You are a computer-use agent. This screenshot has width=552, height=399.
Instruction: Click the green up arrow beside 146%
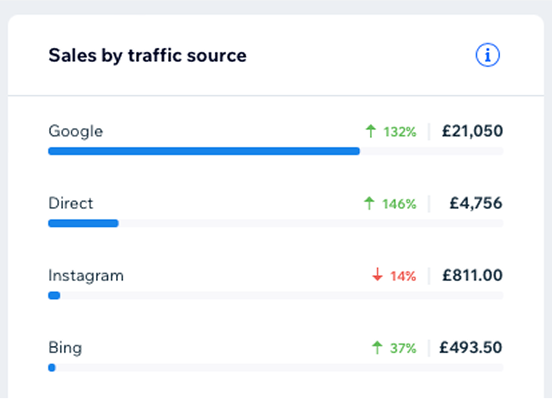click(x=369, y=203)
